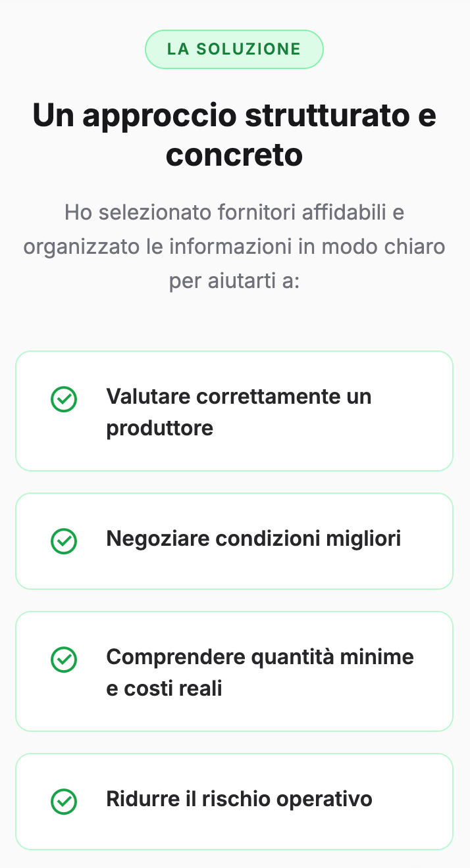Click the text Valutare correttamente un produttore
Screen dimensions: 470x868
pyautogui.click(x=238, y=412)
